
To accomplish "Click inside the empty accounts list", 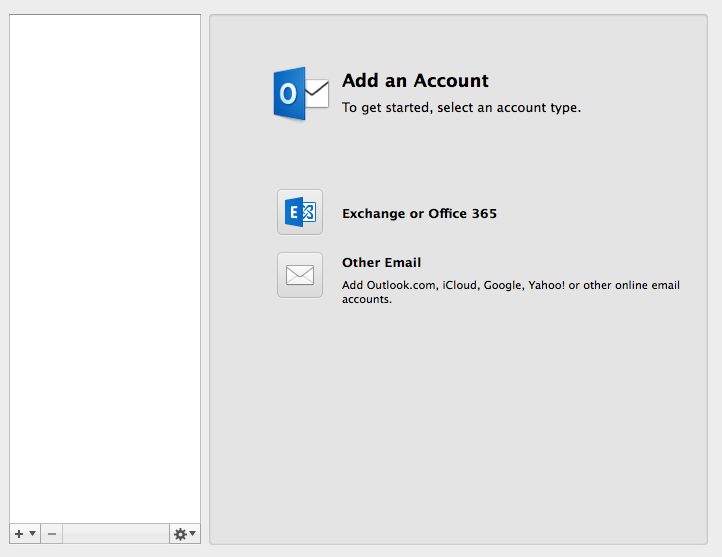I will (x=105, y=269).
